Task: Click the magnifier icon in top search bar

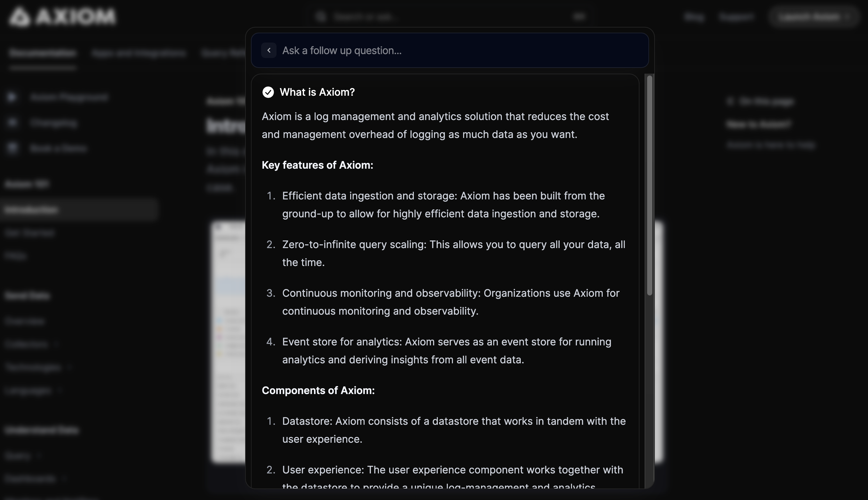Action: click(321, 16)
